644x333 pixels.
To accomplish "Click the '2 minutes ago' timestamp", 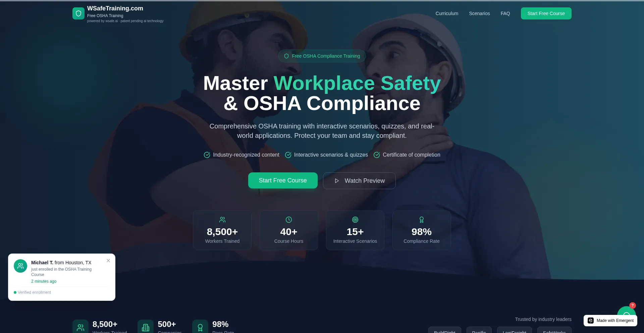I will [44, 281].
